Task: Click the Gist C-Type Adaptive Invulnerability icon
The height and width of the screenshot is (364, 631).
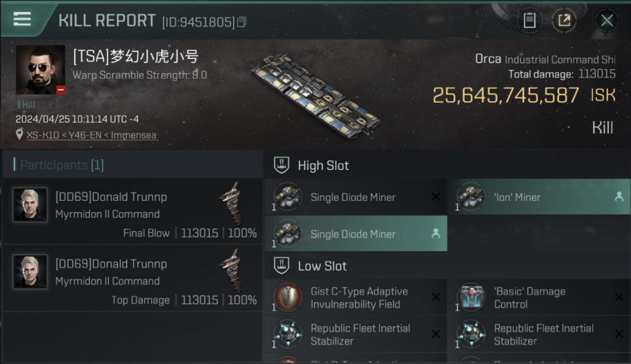Action: coord(288,297)
